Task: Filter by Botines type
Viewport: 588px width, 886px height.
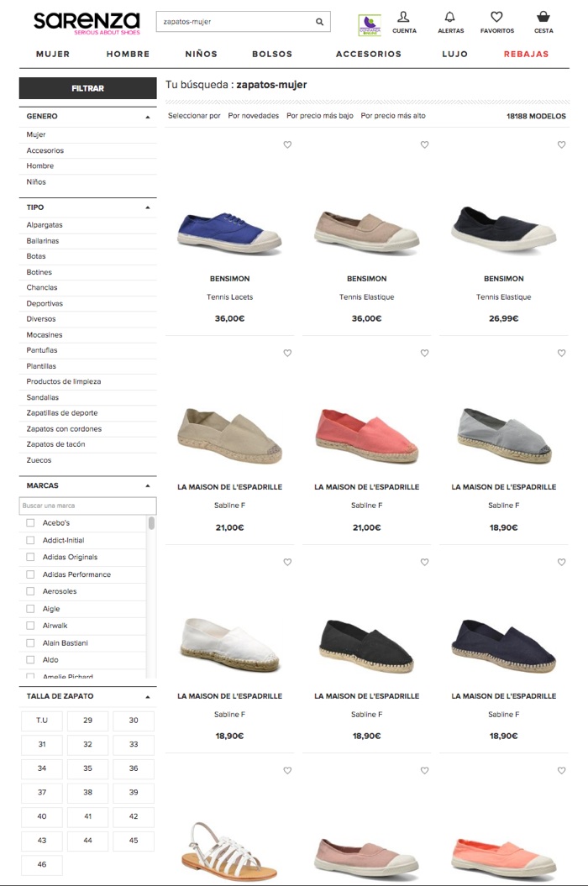Action: click(39, 272)
